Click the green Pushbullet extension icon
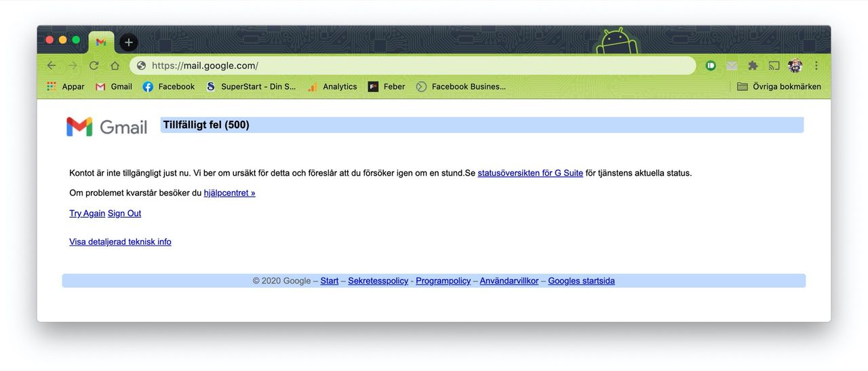This screenshot has height=371, width=868. [x=711, y=66]
